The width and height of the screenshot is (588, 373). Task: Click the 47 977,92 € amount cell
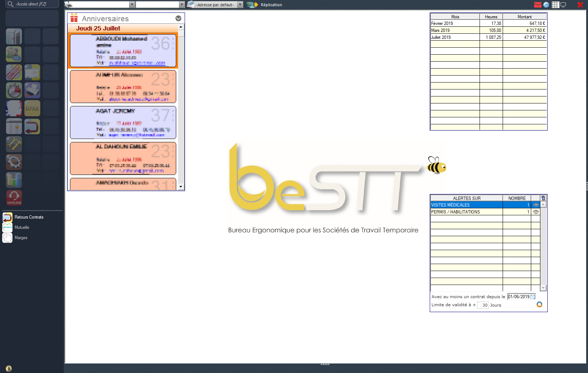click(x=525, y=37)
